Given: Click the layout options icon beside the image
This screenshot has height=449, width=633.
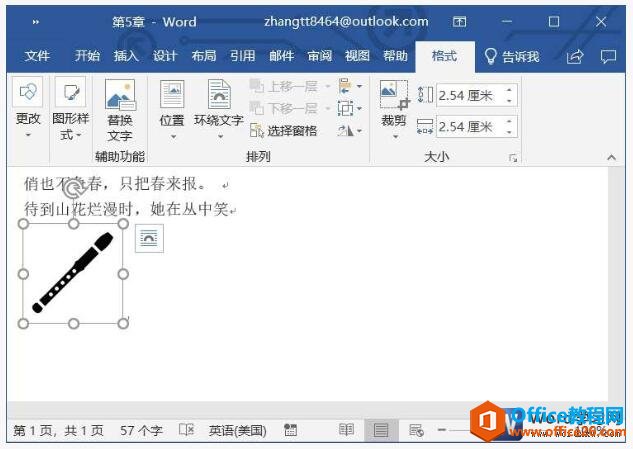Looking at the screenshot, I should [149, 237].
